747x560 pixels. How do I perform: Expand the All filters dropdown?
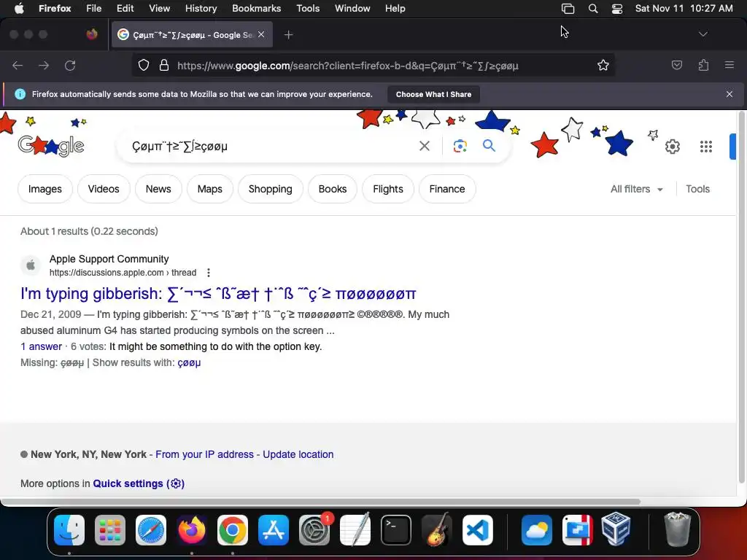636,189
